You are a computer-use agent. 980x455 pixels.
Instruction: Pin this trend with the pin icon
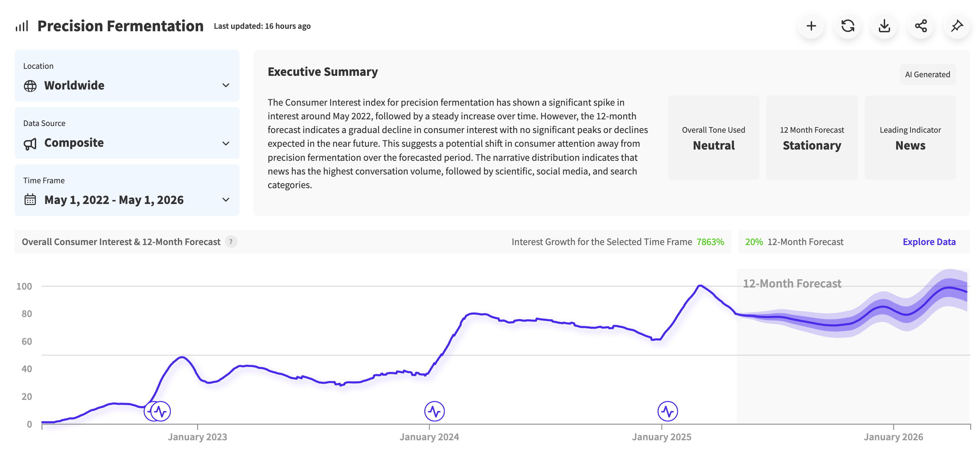point(957,26)
